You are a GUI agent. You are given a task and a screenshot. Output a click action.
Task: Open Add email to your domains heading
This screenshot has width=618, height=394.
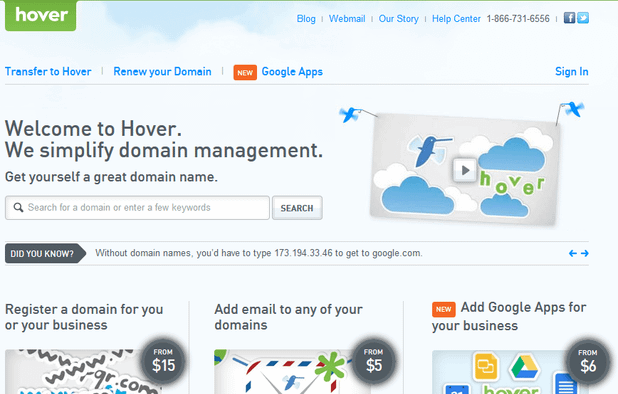pos(288,317)
